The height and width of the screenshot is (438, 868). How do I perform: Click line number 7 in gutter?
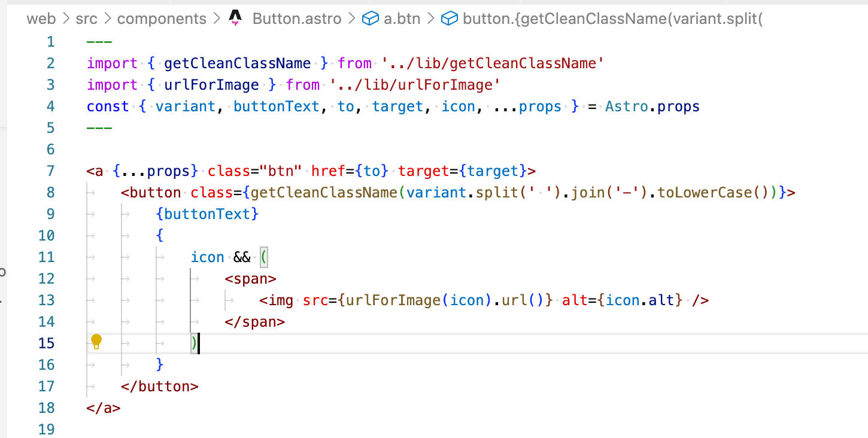point(50,171)
